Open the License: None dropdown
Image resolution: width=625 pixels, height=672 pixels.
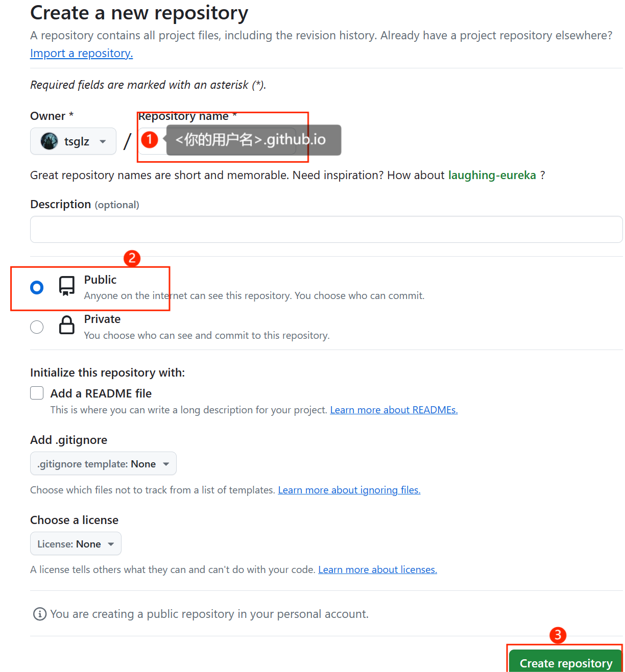[76, 544]
